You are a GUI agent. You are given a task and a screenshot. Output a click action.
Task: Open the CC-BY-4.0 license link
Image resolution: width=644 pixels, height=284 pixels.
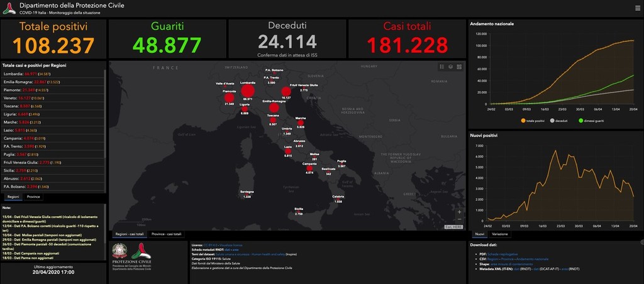pyautogui.click(x=211, y=245)
